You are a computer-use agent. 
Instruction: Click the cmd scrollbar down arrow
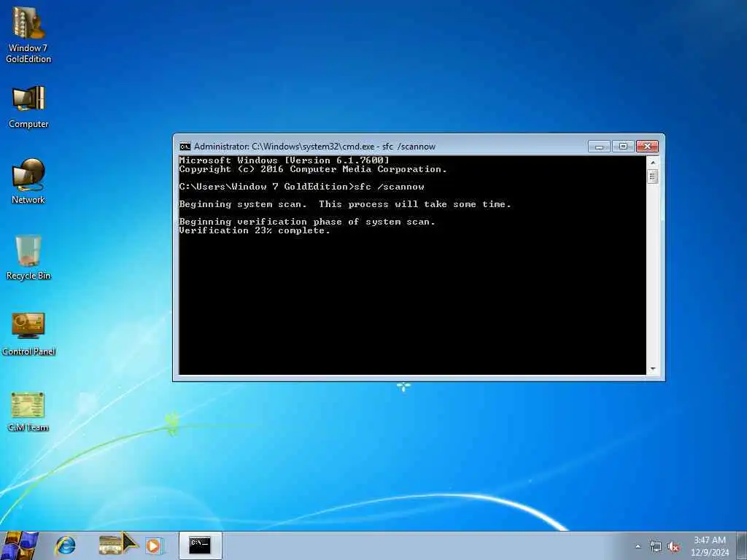pyautogui.click(x=653, y=369)
